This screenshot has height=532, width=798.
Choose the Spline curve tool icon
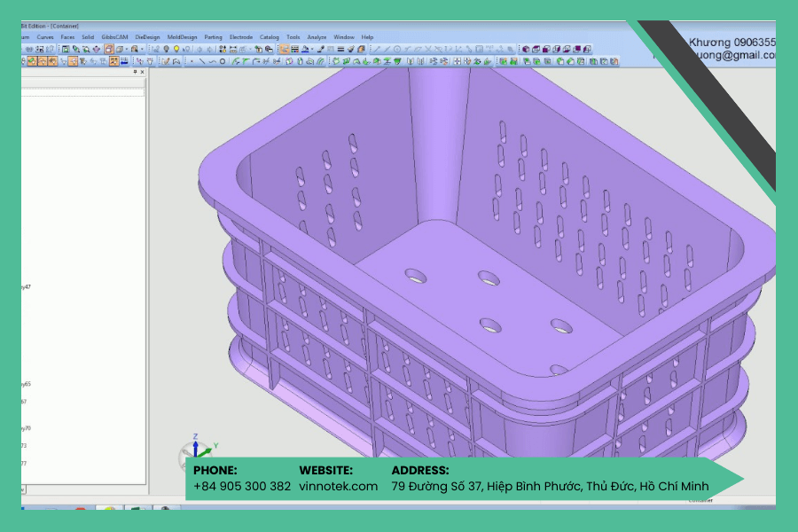click(212, 61)
